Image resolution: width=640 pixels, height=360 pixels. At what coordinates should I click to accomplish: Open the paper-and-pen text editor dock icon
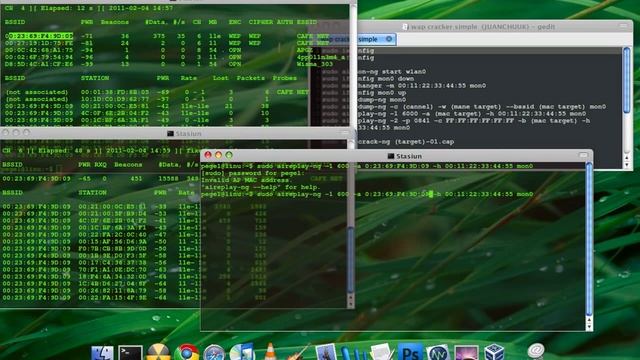pos(382,352)
